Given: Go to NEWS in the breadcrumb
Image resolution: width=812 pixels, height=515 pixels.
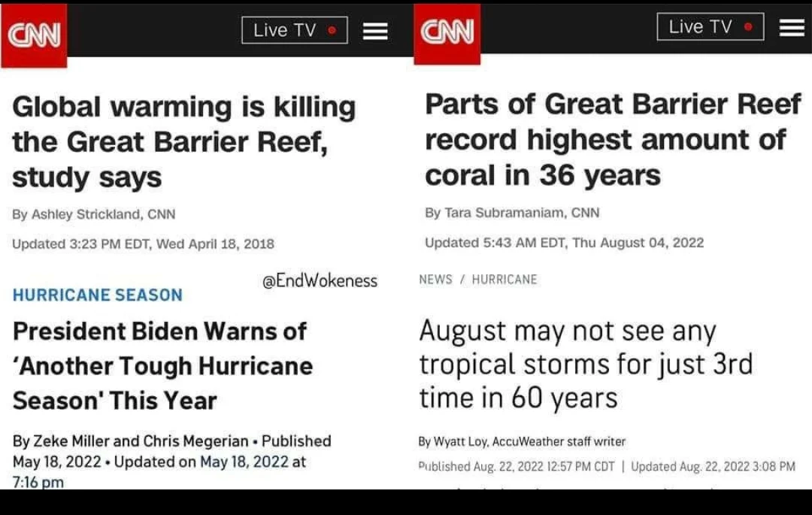Looking at the screenshot, I should coord(435,280).
